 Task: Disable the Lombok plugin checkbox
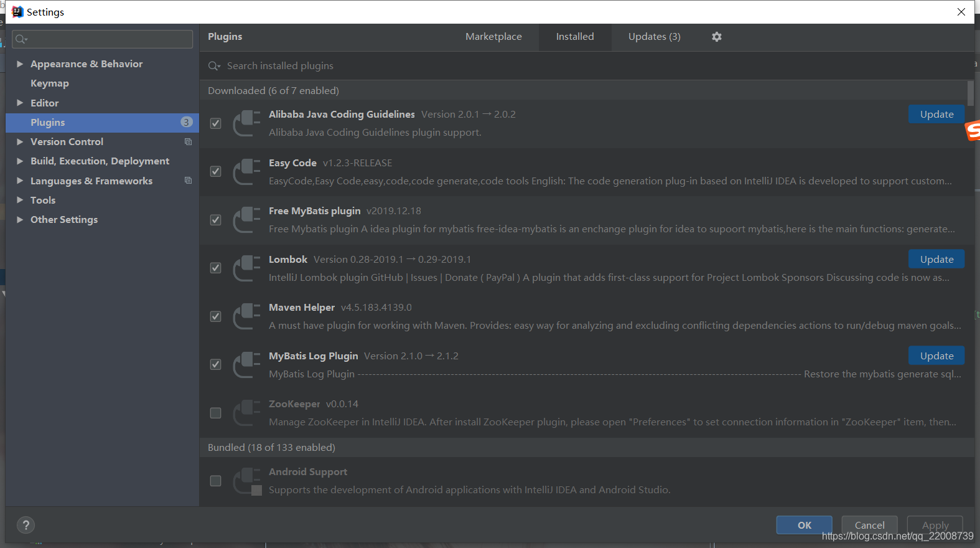point(215,268)
